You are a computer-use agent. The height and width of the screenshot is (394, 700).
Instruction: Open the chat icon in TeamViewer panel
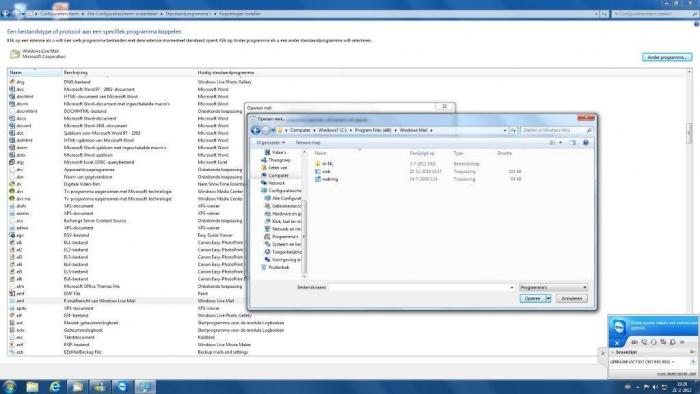[x=663, y=342]
